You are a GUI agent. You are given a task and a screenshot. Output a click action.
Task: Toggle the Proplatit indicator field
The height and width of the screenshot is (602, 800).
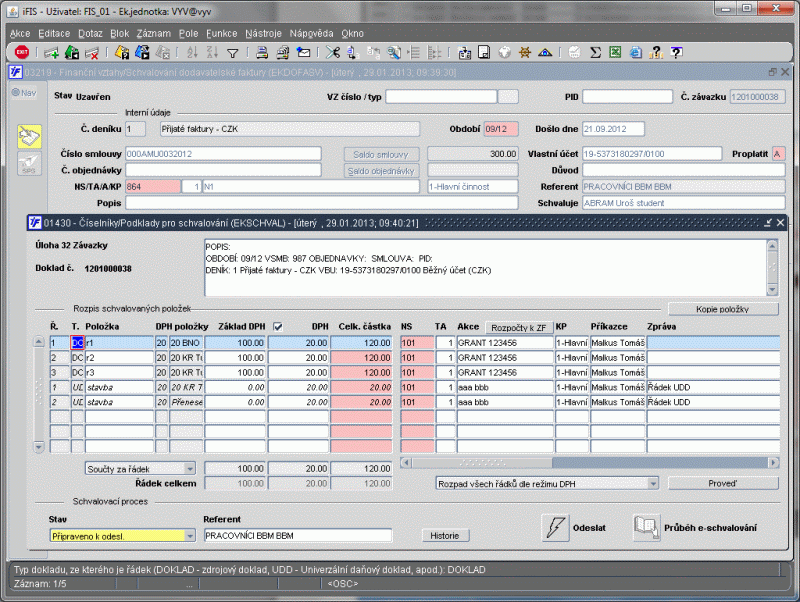click(779, 154)
